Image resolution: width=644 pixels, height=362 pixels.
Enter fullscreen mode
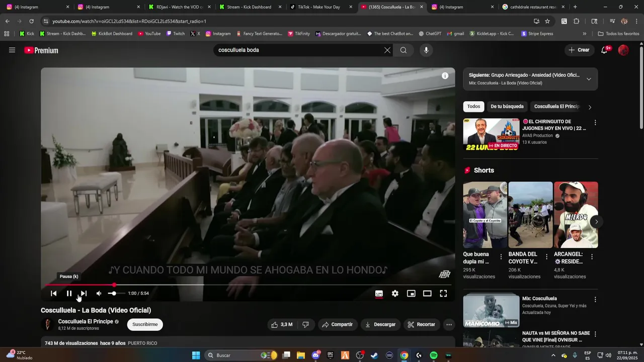[443, 294]
